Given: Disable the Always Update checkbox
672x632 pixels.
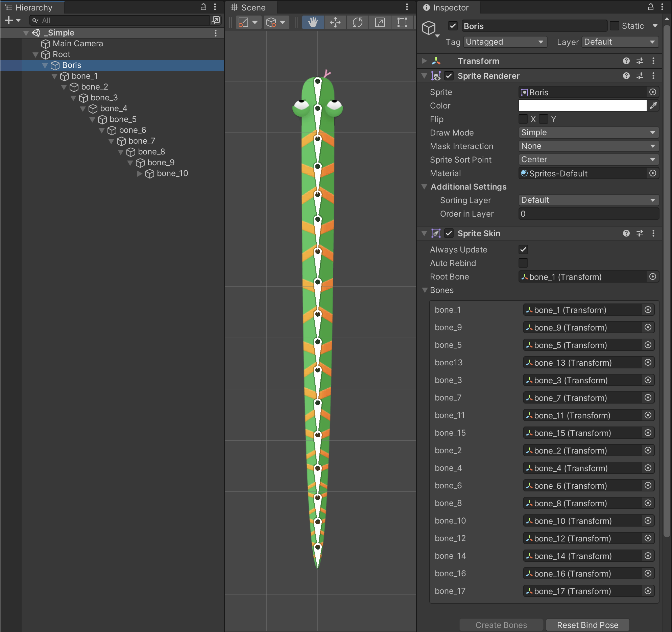Looking at the screenshot, I should tap(523, 249).
